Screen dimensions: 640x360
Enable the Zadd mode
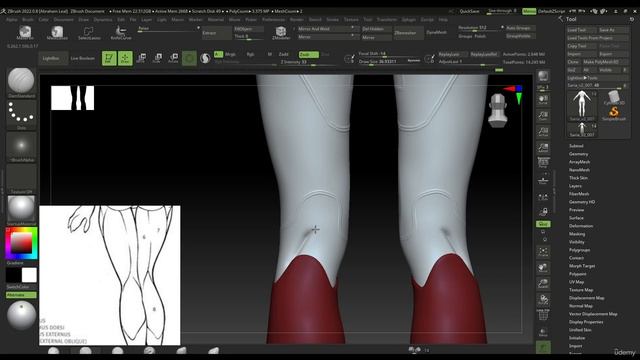pos(284,54)
